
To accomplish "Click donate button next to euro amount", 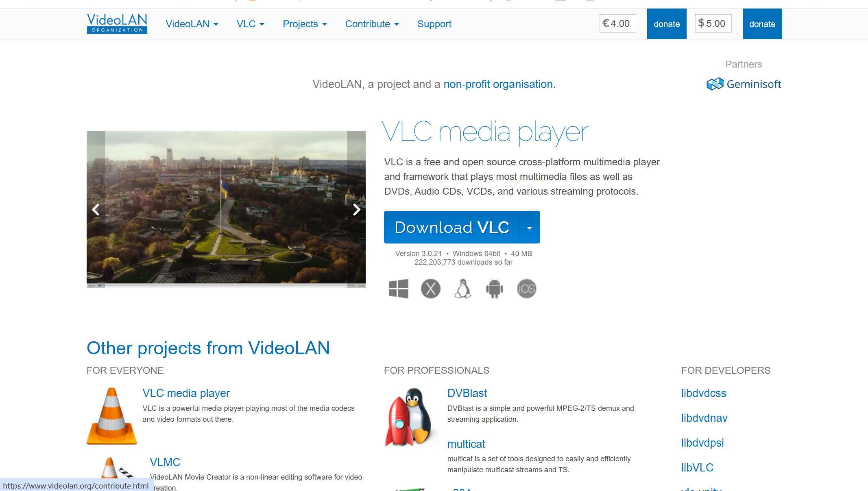I will click(667, 24).
